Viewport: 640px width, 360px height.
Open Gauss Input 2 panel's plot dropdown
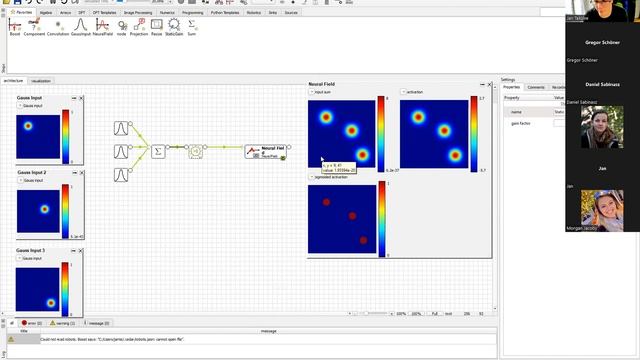(x=20, y=180)
